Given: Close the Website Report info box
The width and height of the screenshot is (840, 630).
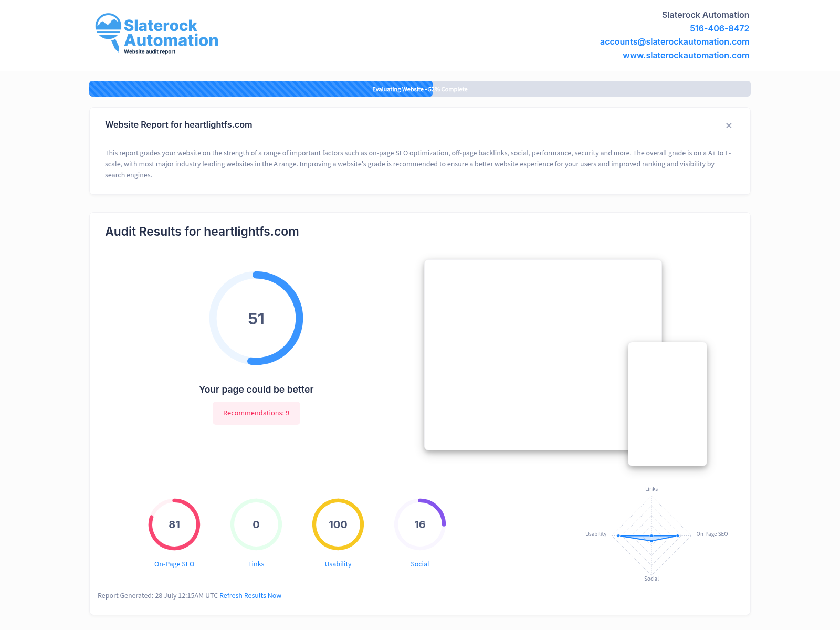Looking at the screenshot, I should click(x=729, y=125).
